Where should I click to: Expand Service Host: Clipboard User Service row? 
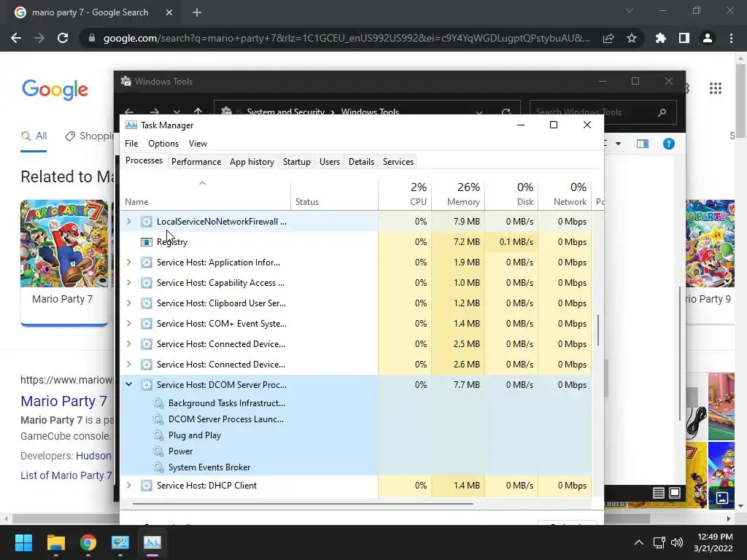[128, 303]
